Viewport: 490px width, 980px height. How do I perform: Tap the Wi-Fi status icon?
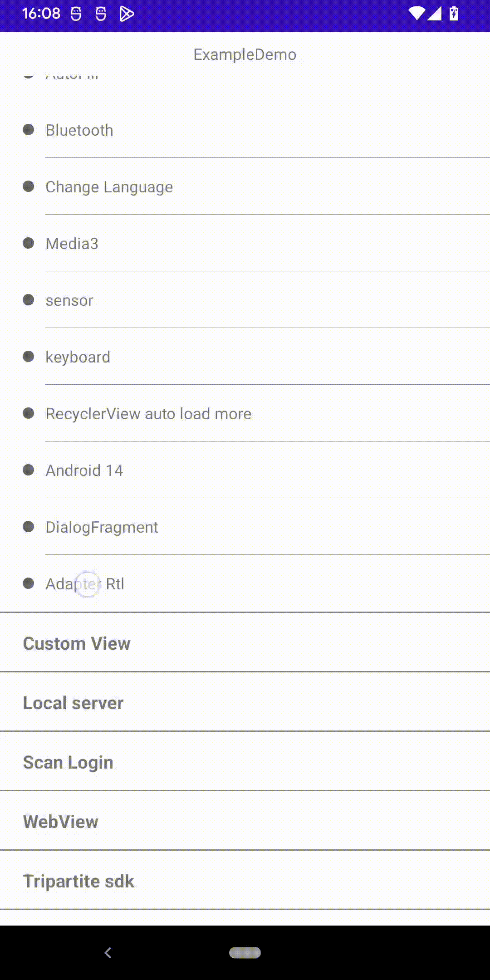pos(416,14)
